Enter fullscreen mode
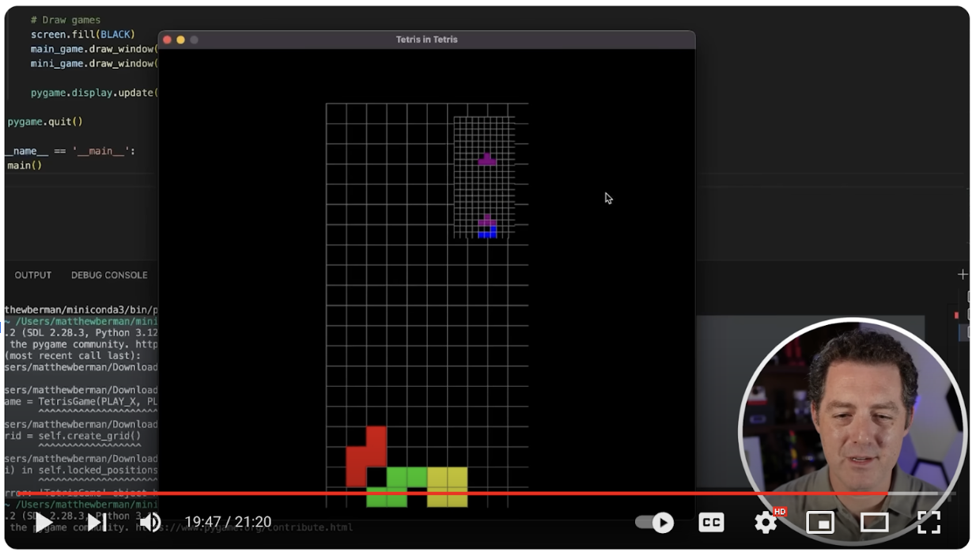 929,522
